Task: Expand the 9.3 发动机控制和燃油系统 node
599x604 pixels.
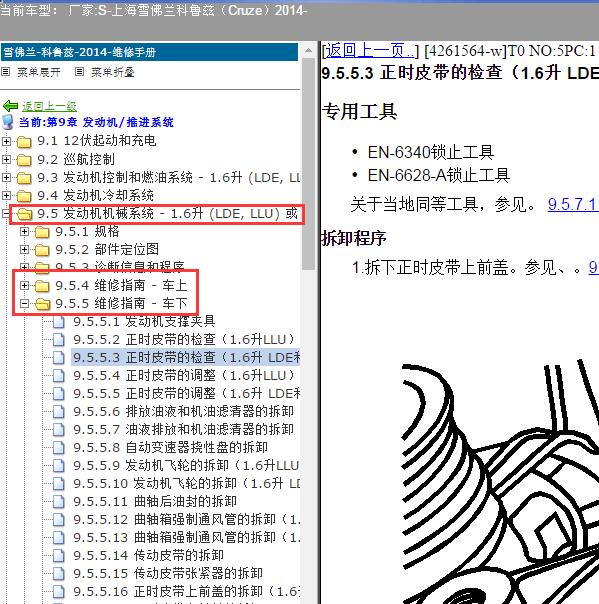Action: click(x=6, y=177)
